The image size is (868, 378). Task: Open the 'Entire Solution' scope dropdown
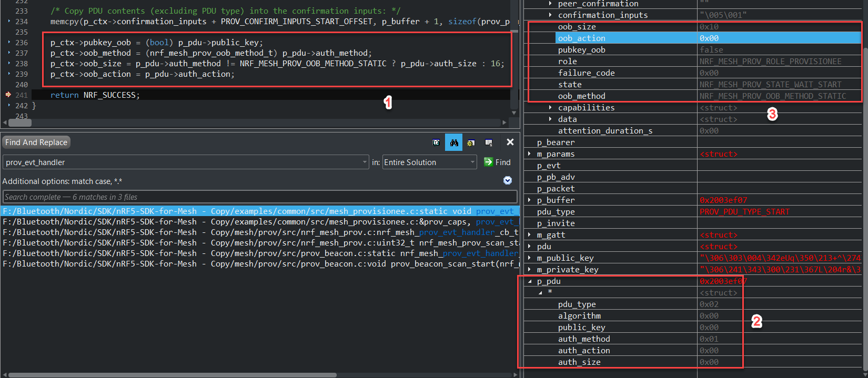coord(472,162)
